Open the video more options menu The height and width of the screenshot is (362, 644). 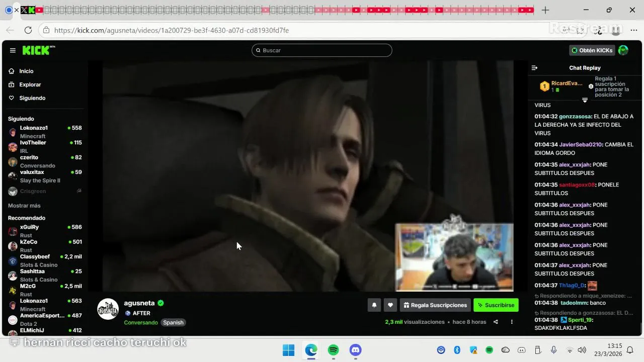click(512, 322)
